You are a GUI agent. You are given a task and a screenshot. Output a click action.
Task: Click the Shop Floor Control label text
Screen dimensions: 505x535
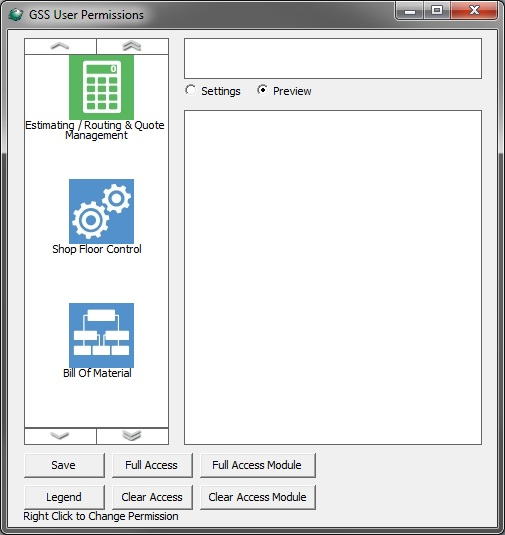tap(97, 249)
